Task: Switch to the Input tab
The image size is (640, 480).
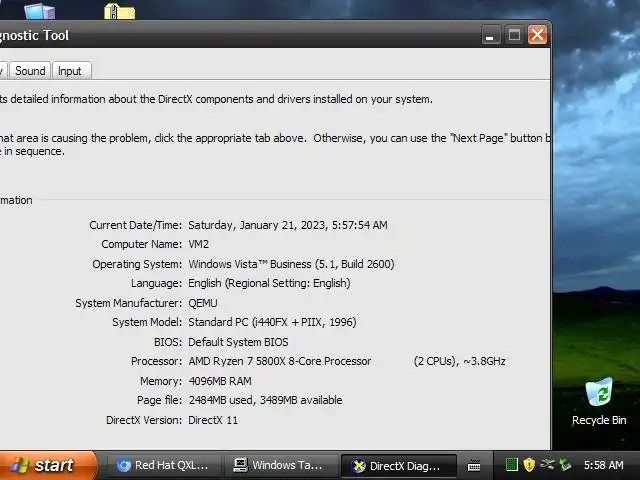Action: coord(71,71)
